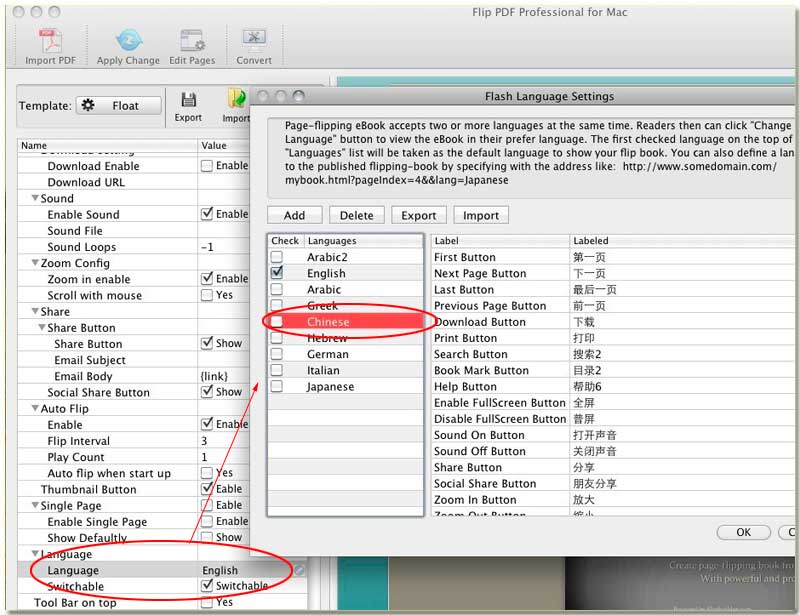Viewport: 800px width, 615px height.
Task: Check the Italian language checkbox
Action: [x=277, y=370]
